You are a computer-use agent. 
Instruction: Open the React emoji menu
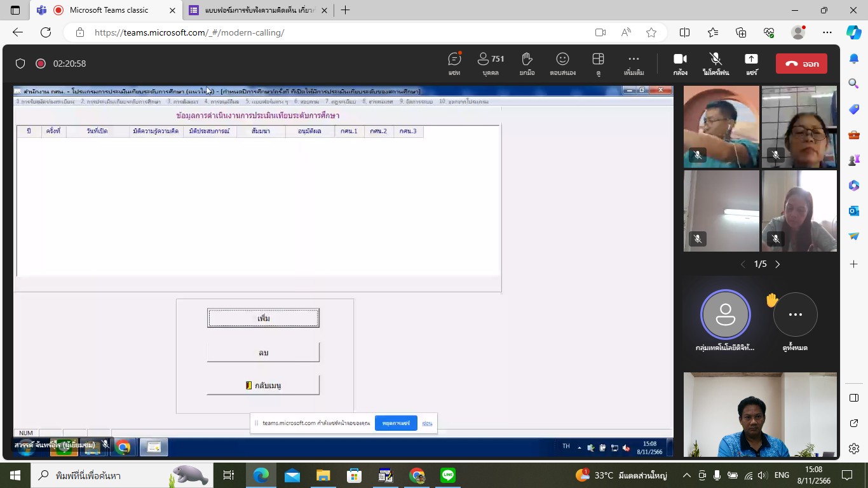[562, 64]
